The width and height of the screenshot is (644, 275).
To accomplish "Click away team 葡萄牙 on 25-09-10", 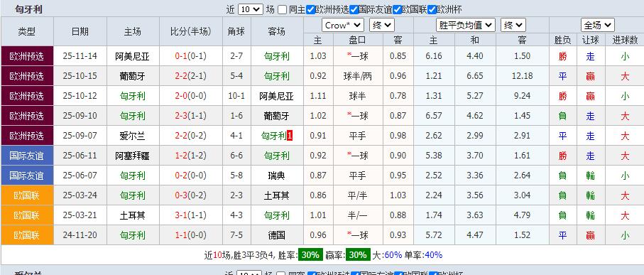I will [276, 116].
